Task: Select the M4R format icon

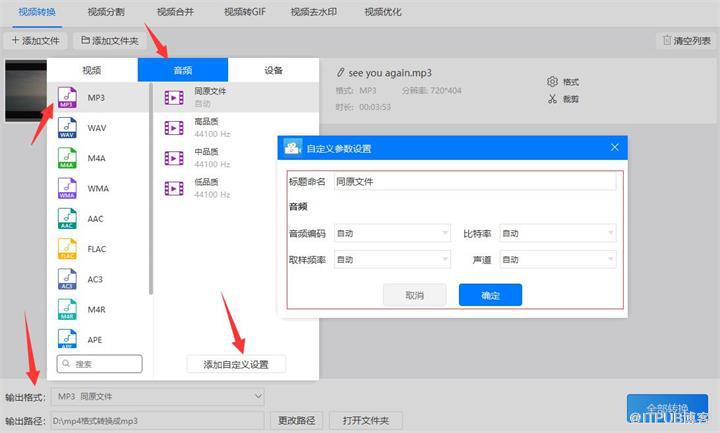Action: [67, 309]
